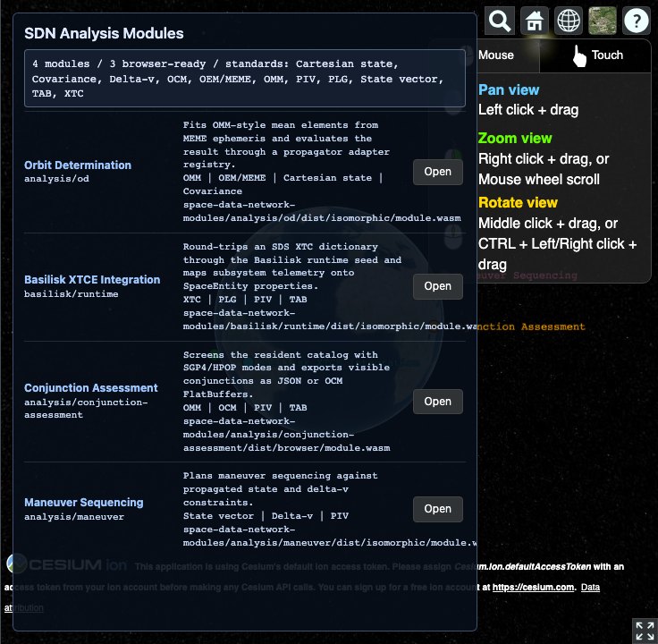Follow the https://cesium.com link
The image size is (658, 644).
tap(534, 588)
